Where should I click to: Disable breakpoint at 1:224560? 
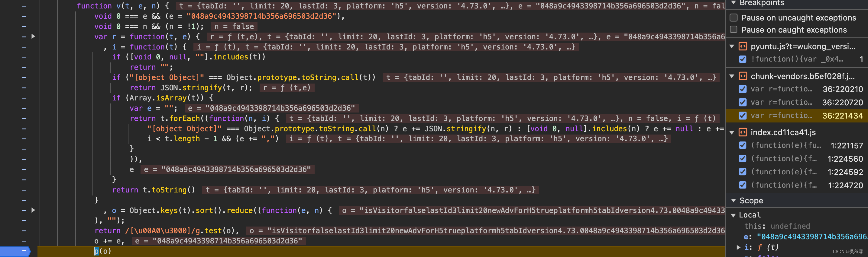[x=743, y=158]
